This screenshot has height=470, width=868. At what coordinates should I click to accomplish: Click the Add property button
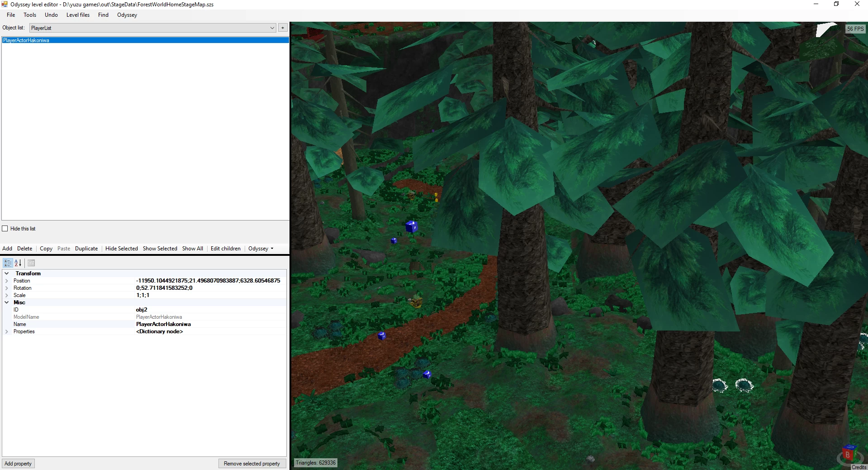coord(18,464)
